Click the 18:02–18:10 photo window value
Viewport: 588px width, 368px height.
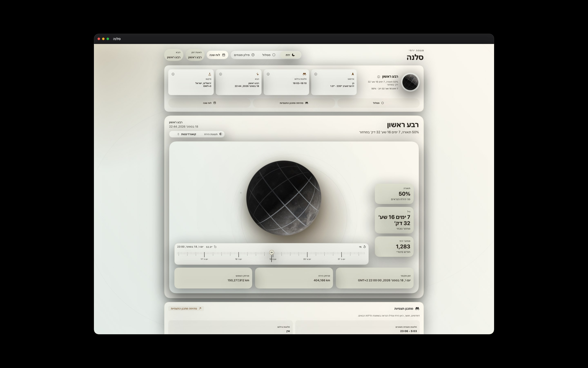coord(300,83)
